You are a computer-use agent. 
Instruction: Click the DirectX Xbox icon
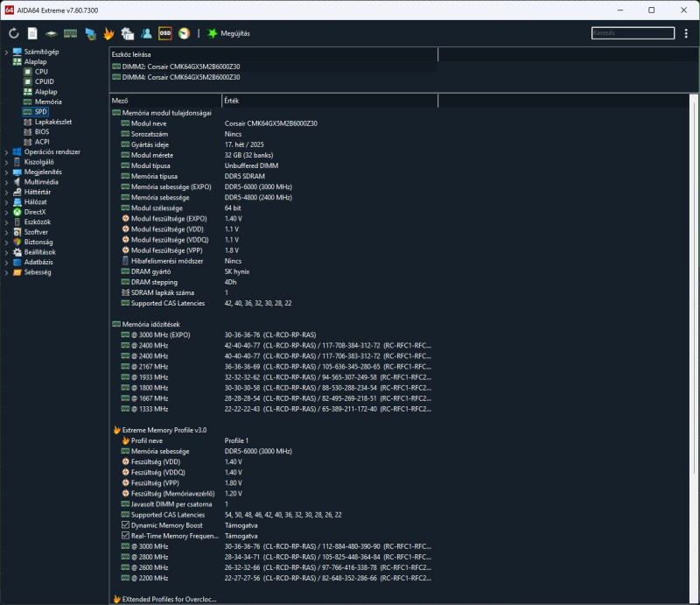17,212
